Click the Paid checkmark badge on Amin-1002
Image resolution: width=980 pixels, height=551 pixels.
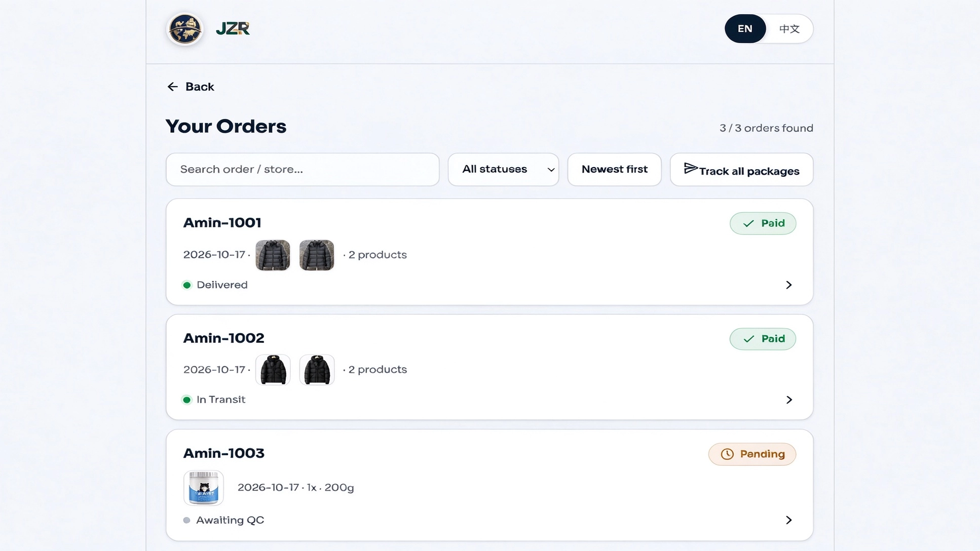click(763, 339)
